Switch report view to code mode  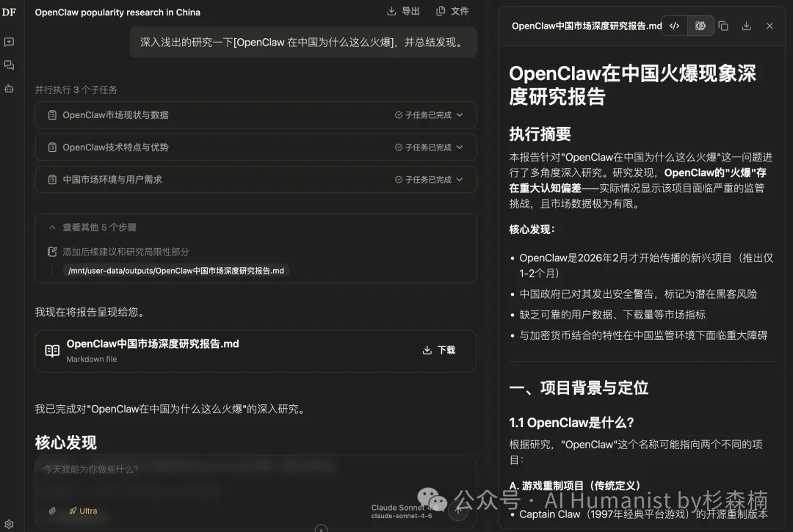point(675,26)
